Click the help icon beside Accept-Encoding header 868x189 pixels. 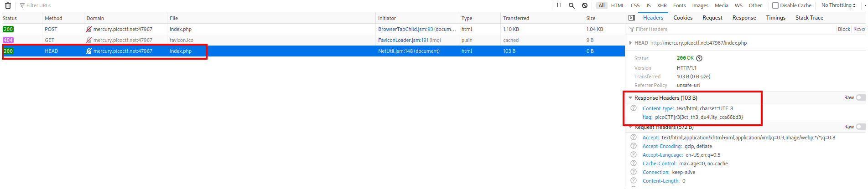[634, 146]
